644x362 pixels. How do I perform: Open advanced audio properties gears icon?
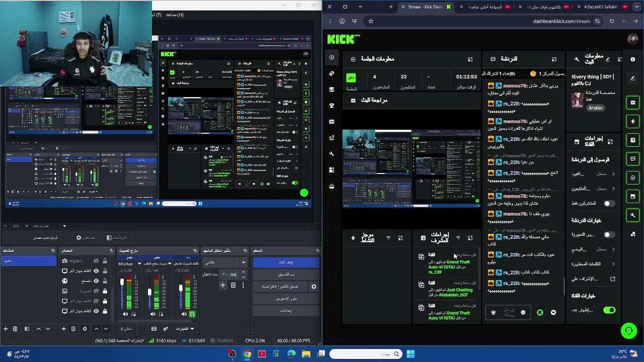[166, 329]
